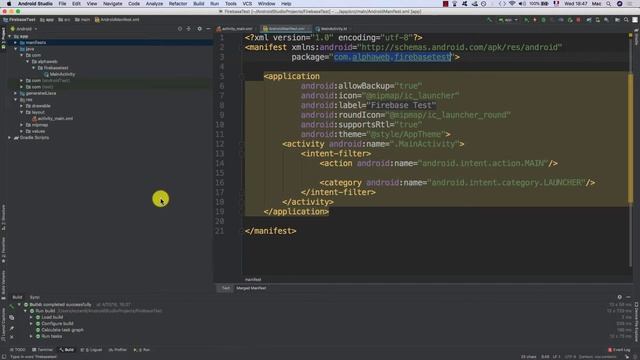640x360 pixels.
Task: Select activity_main.xml in the project tree
Action: pyautogui.click(x=52, y=118)
